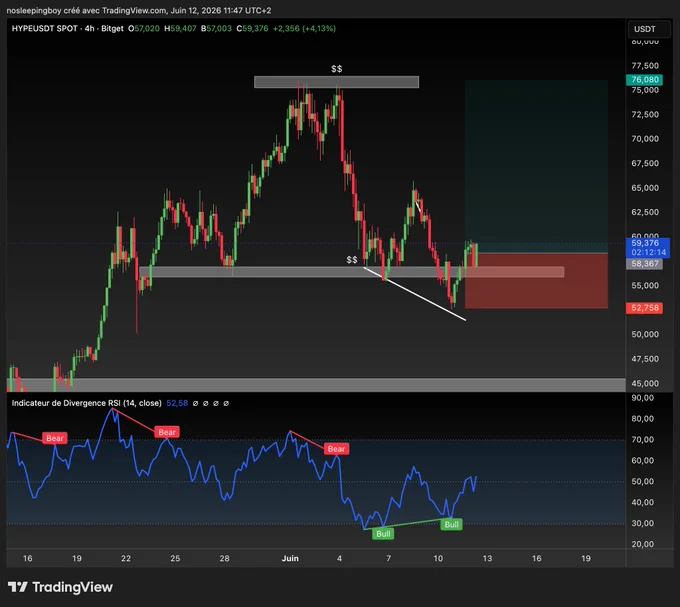Select the HYPEUSDT SPOT · 4h · Bitget title
Image resolution: width=680 pixels, height=607 pixels.
coord(68,29)
